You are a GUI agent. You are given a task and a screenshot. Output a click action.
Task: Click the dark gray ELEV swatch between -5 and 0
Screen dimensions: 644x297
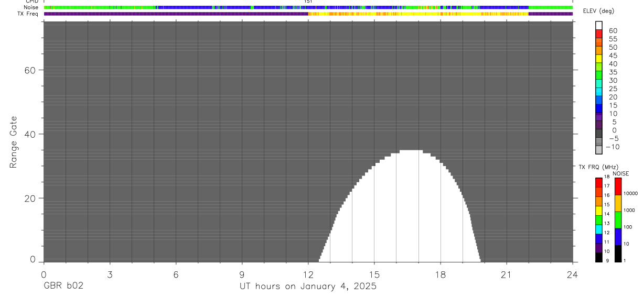pos(599,134)
